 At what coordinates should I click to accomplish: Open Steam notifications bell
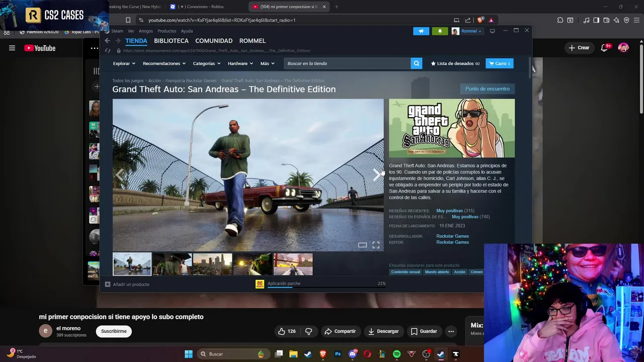[440, 31]
